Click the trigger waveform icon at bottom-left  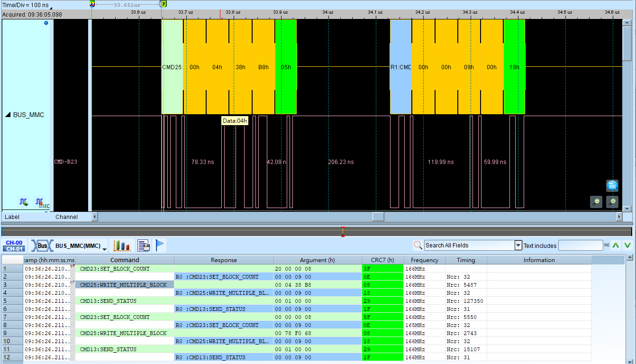(23, 202)
